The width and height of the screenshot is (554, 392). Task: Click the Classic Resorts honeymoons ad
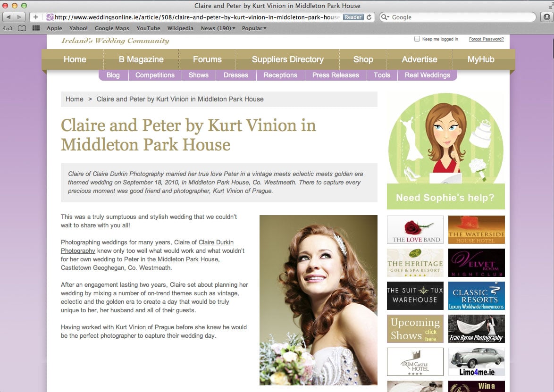point(476,296)
